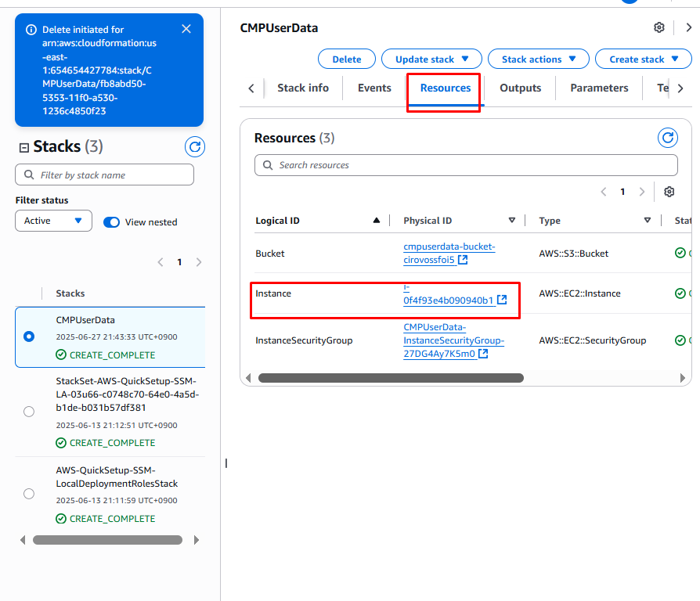Click the Delete stack button
Screen dimensions: 700x601
pyautogui.click(x=347, y=59)
